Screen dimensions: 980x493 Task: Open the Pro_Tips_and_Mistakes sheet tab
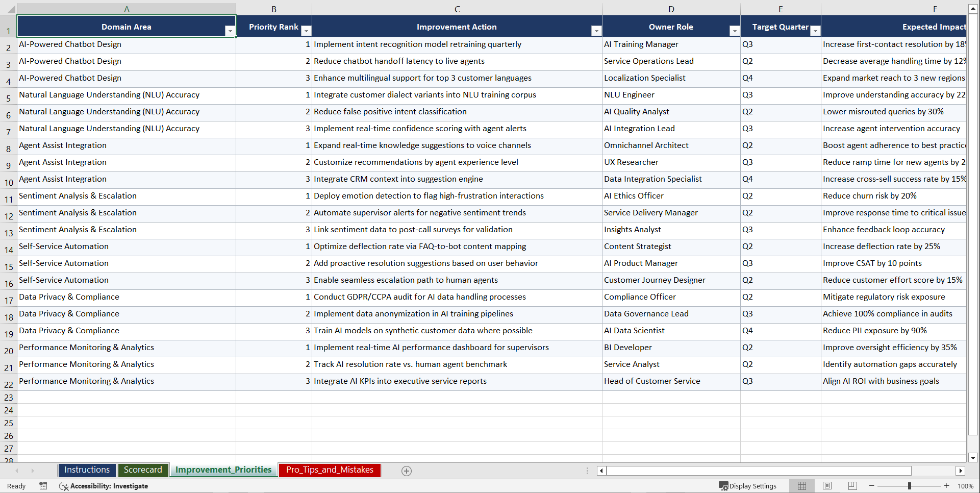(x=329, y=470)
